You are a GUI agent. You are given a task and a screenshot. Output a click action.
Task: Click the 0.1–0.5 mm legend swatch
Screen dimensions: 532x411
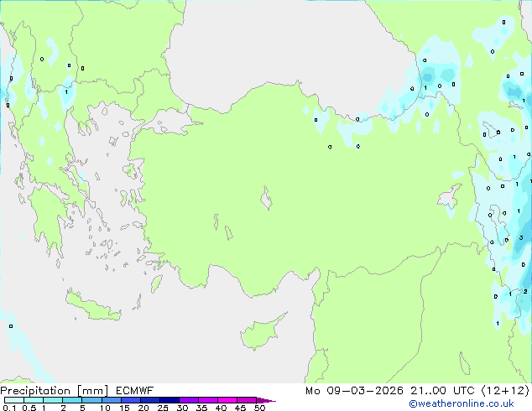[14, 400]
